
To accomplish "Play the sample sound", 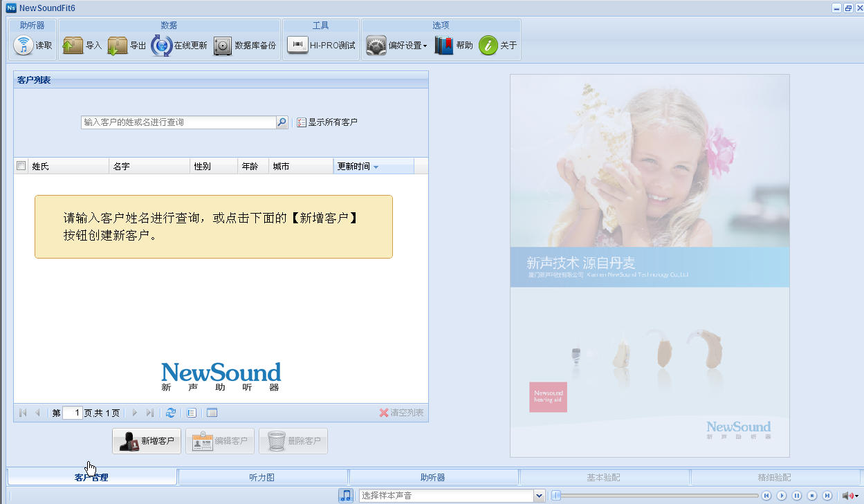I will pos(782,496).
